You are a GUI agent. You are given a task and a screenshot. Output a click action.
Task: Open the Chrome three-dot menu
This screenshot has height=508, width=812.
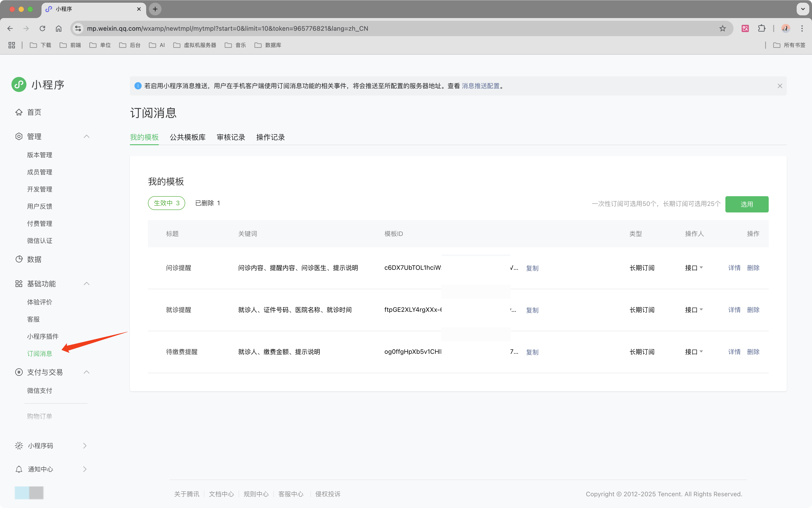point(802,28)
